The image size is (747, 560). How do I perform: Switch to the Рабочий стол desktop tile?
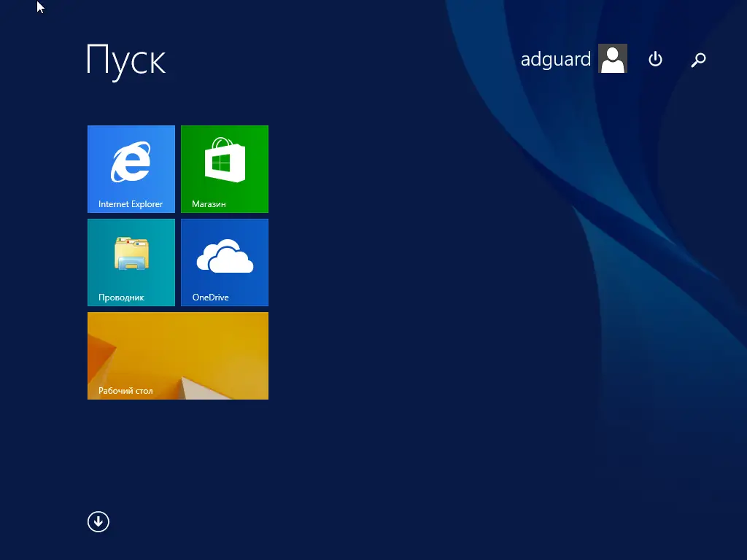click(x=178, y=356)
